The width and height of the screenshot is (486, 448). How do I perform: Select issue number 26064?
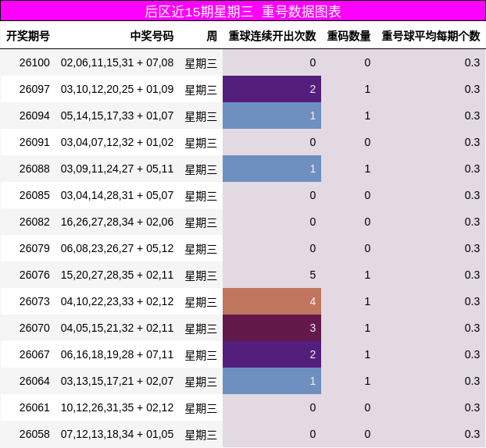[x=34, y=381]
